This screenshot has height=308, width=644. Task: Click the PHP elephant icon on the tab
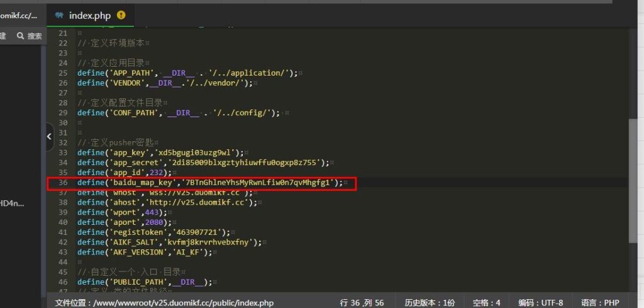[x=59, y=15]
